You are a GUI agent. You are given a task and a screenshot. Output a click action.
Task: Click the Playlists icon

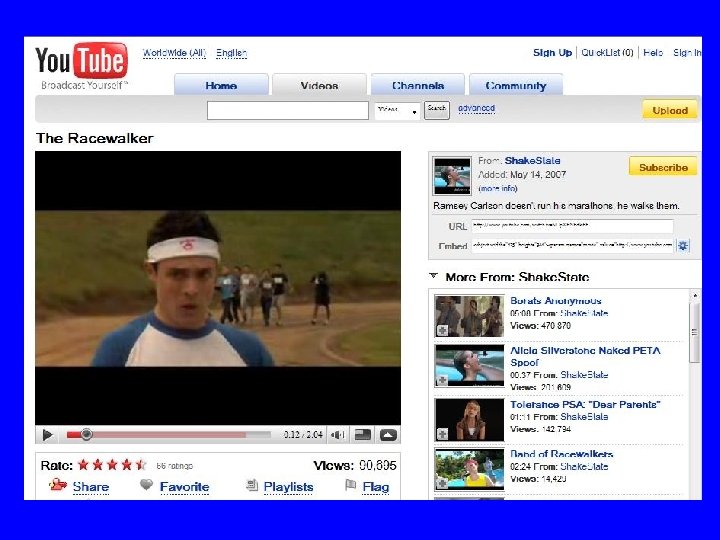pos(252,485)
